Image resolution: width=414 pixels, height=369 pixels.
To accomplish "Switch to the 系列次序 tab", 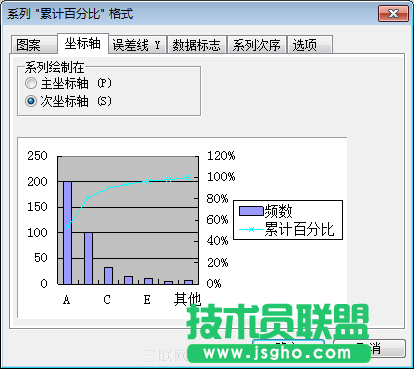I will click(257, 44).
